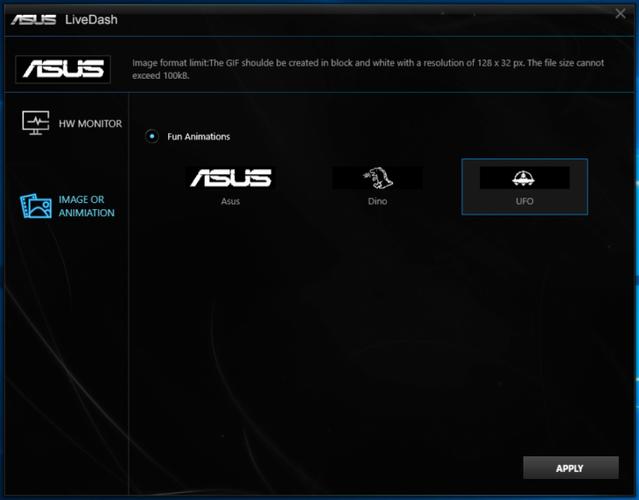Click the 'UFO' caption text
639x500 pixels.
pyautogui.click(x=524, y=201)
